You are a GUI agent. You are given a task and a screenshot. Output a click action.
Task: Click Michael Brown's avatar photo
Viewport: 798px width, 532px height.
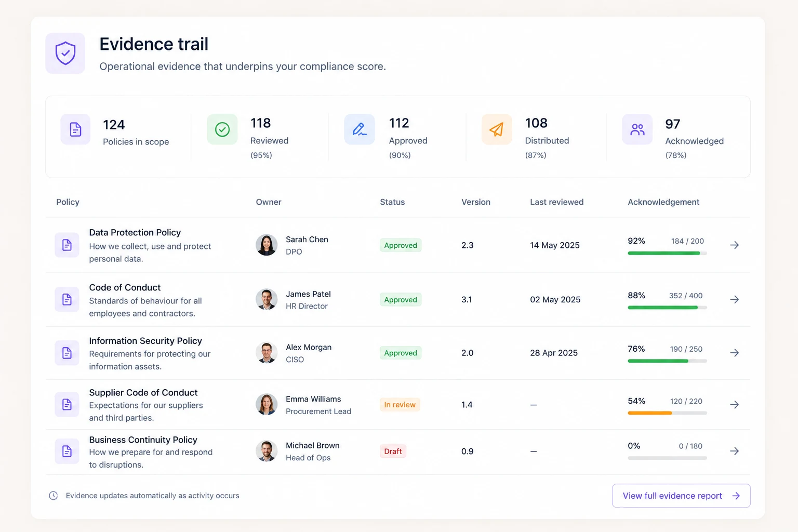pyautogui.click(x=267, y=451)
